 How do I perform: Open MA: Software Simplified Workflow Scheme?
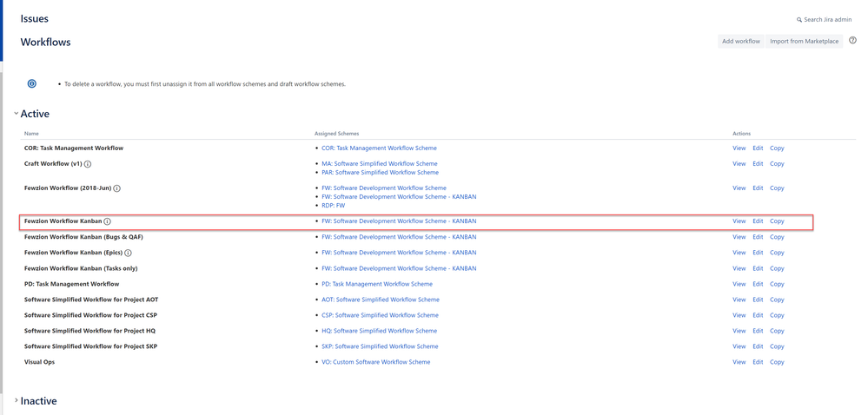click(379, 164)
